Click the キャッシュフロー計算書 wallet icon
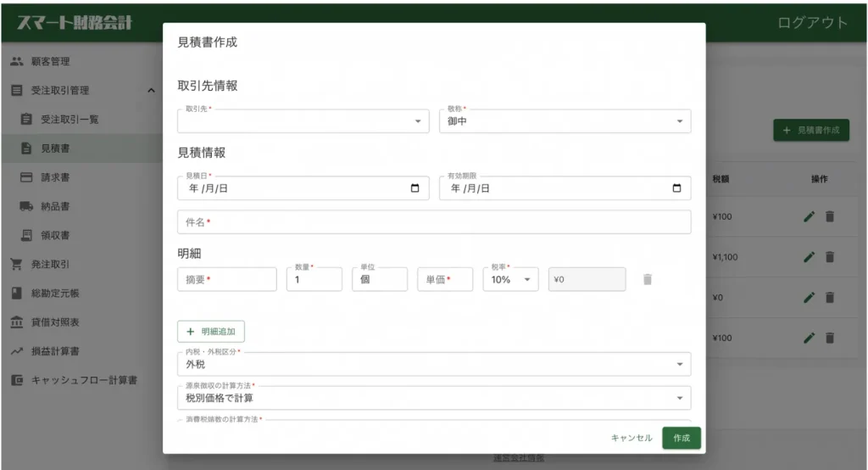Image resolution: width=868 pixels, height=470 pixels. point(17,380)
